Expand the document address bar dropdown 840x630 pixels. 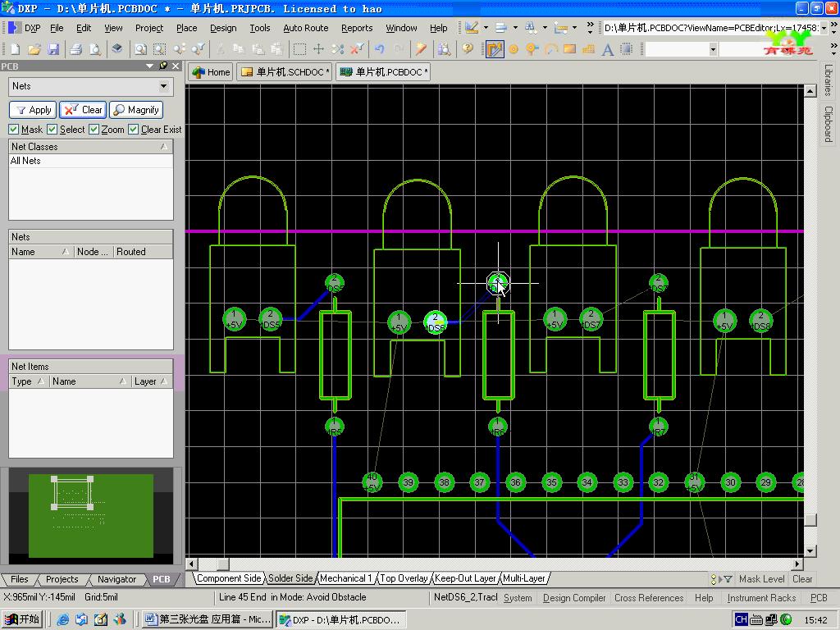tap(824, 28)
